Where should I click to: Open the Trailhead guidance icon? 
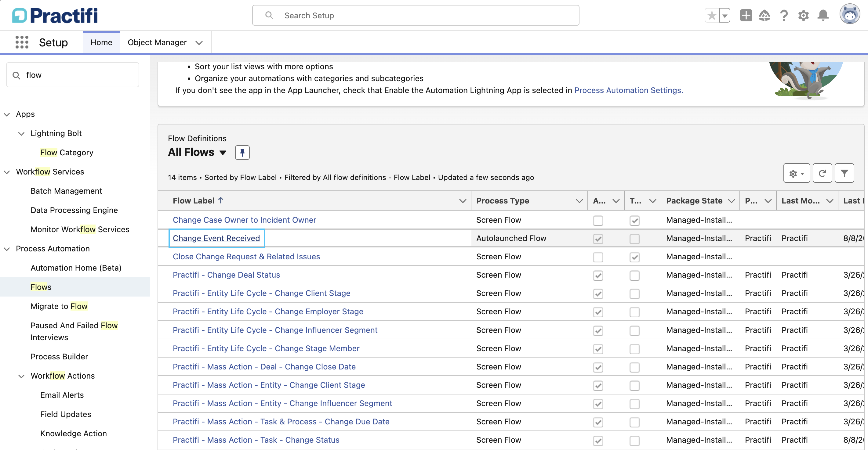pos(764,16)
